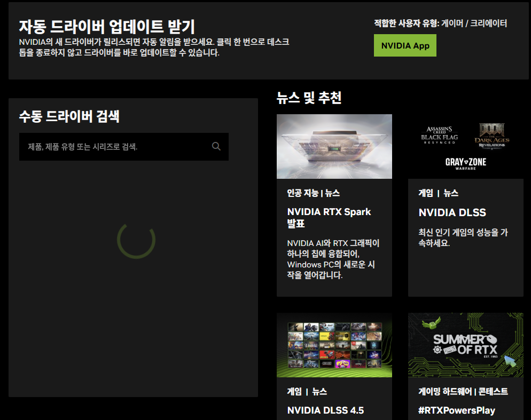Click the Gray Zone Warfare logo
The image size is (531, 420).
[x=466, y=163]
